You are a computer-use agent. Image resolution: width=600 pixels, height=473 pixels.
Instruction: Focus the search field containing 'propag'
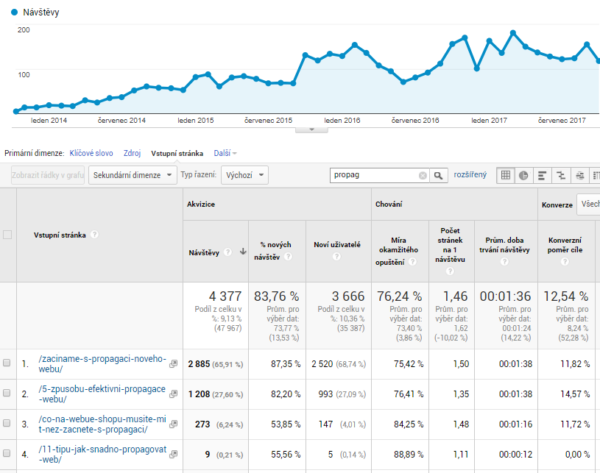coord(373,175)
